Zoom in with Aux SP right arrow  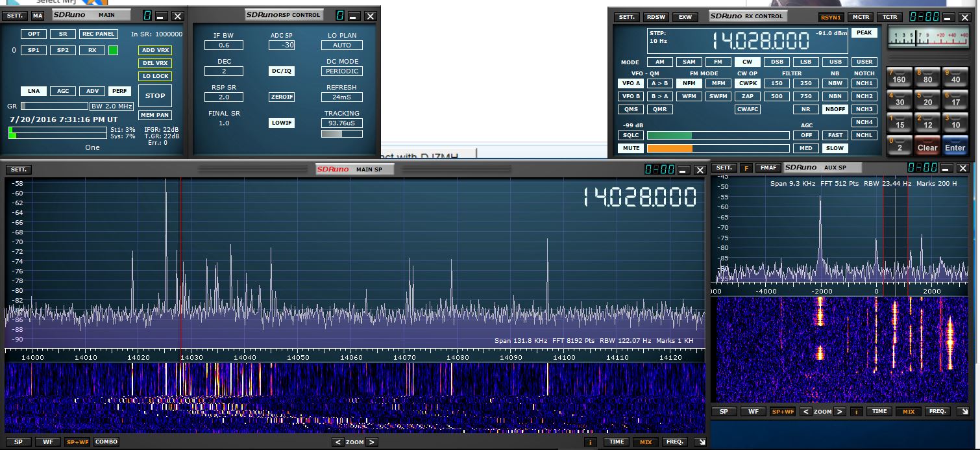pyautogui.click(x=839, y=412)
